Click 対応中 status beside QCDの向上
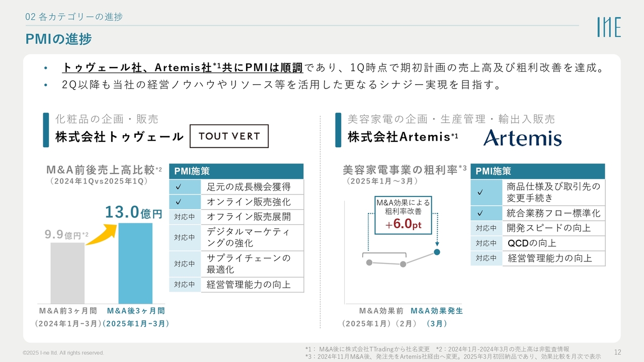Image resolution: width=644 pixels, height=362 pixels. pyautogui.click(x=486, y=243)
